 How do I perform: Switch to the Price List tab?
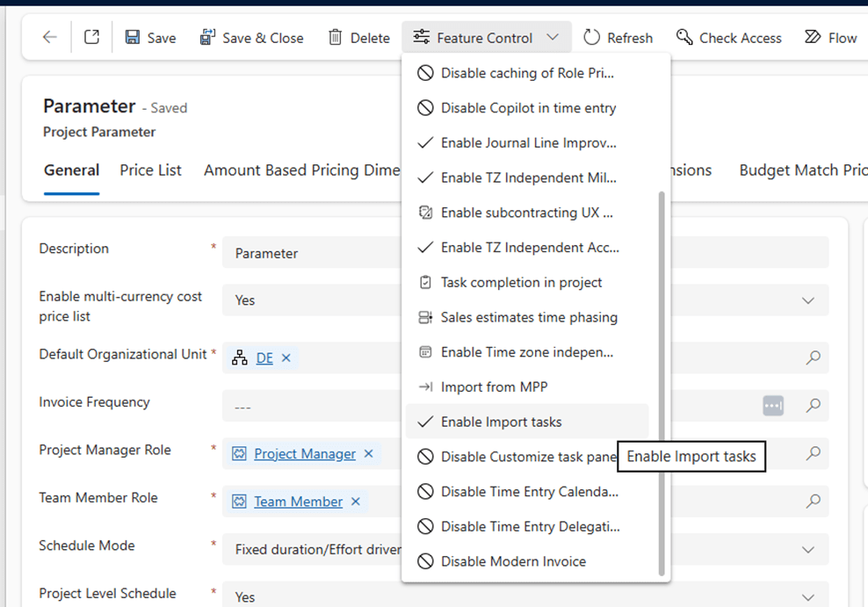click(150, 170)
